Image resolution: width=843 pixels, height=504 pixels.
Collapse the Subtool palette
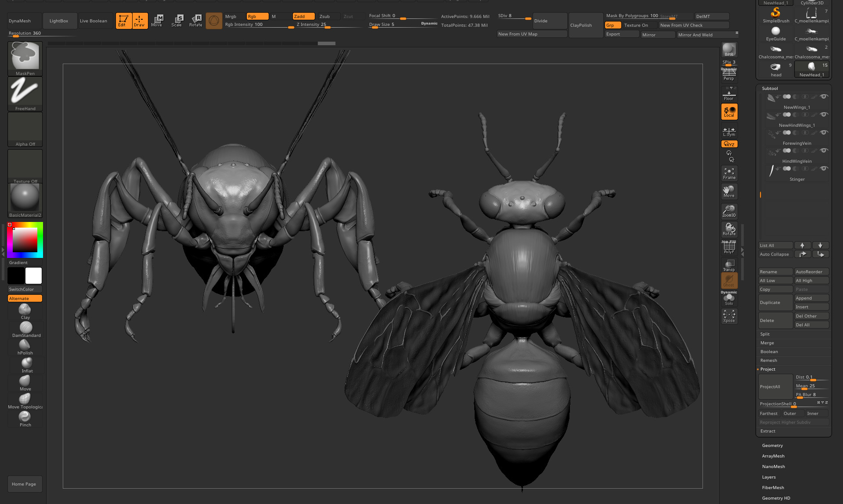click(770, 88)
